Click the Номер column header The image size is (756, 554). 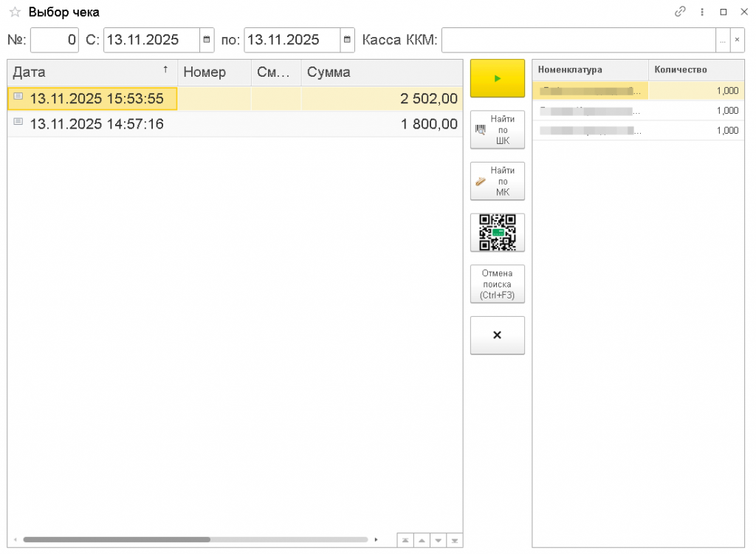(x=215, y=72)
